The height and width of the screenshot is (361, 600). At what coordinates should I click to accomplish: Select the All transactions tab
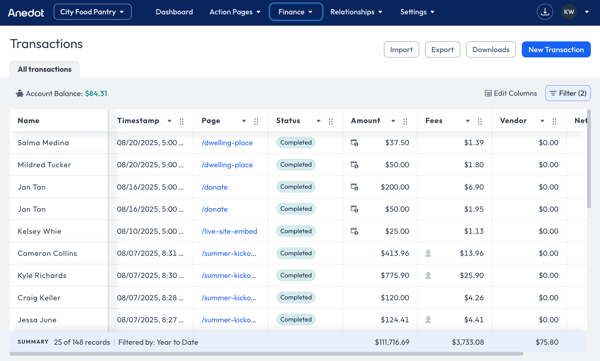pyautogui.click(x=44, y=69)
